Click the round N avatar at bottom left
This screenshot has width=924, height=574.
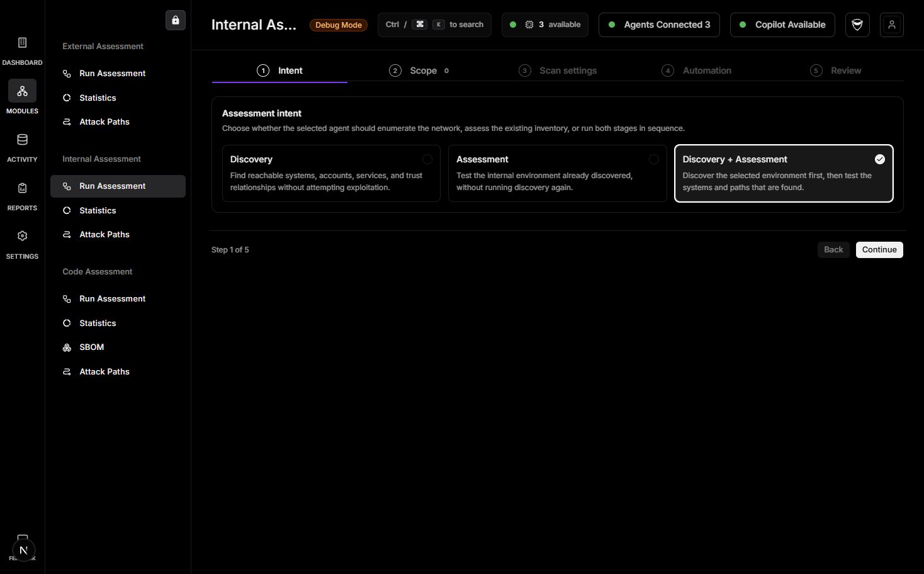point(23,550)
